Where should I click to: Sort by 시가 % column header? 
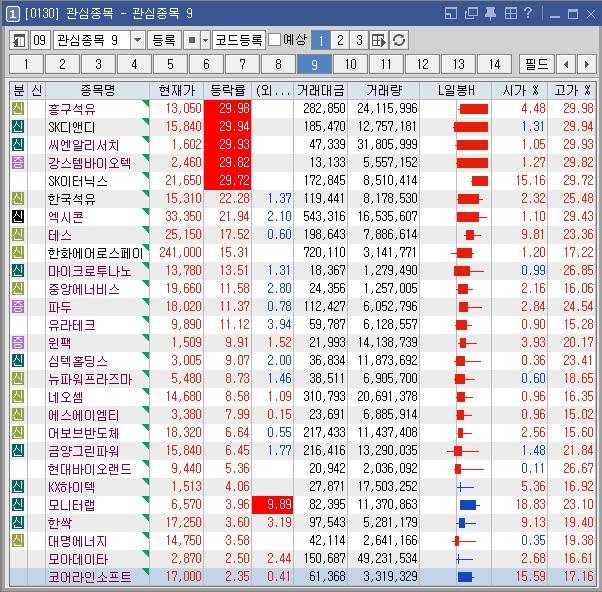pos(520,91)
